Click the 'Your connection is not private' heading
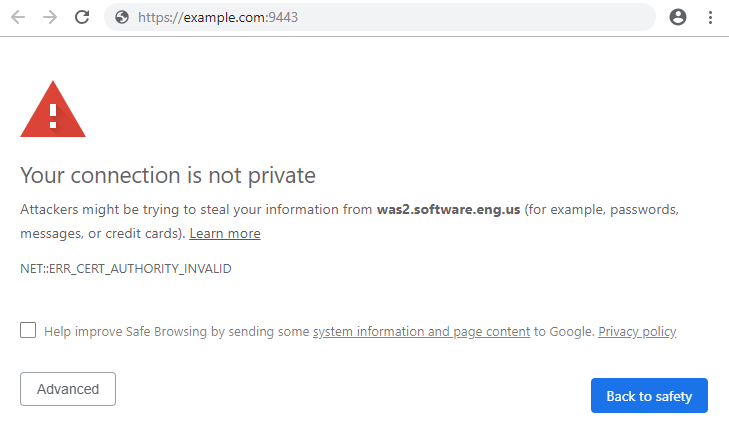This screenshot has width=729, height=426. (168, 176)
